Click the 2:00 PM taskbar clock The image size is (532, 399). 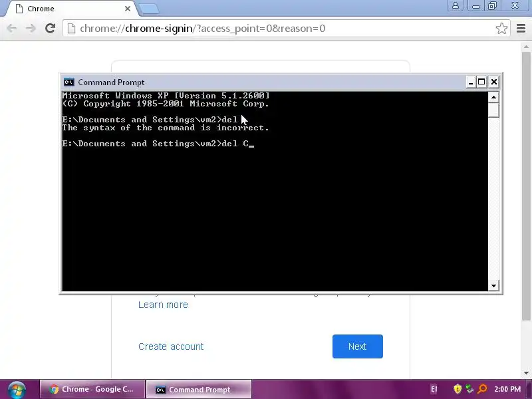pyautogui.click(x=507, y=389)
